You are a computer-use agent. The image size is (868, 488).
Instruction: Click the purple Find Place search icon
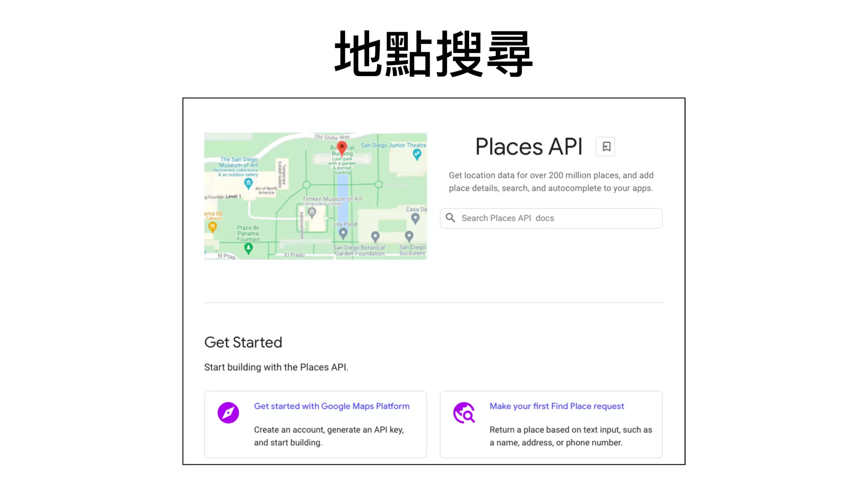[464, 413]
